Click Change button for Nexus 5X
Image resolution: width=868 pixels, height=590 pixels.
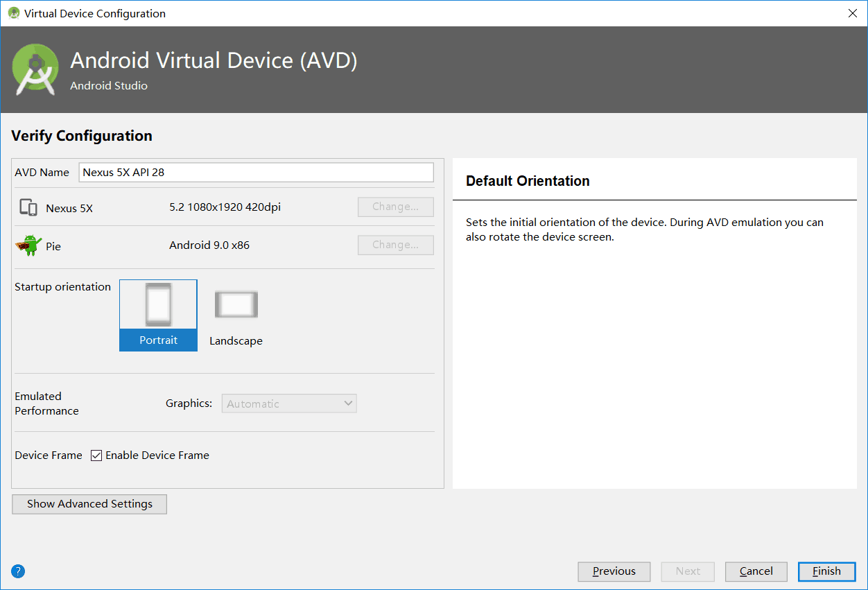tap(396, 207)
